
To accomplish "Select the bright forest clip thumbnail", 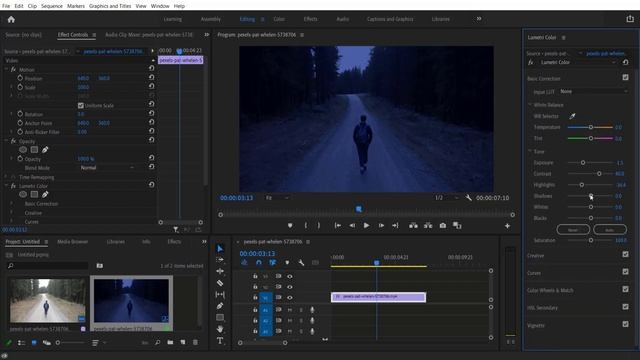I will (x=47, y=301).
